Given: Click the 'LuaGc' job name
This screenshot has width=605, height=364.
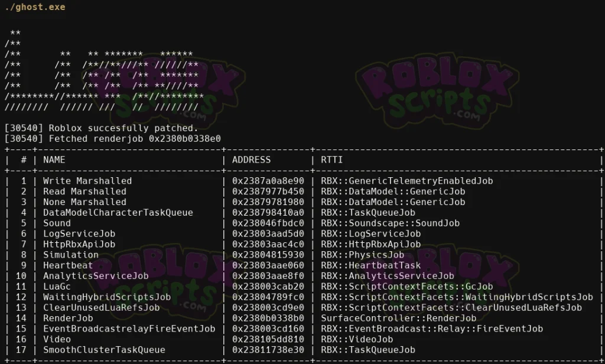Looking at the screenshot, I should [x=57, y=287].
